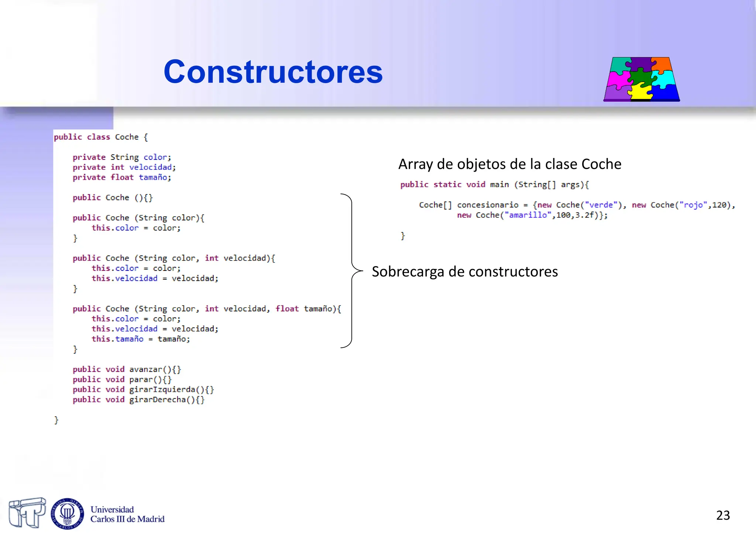
Task: Click the 'Constructores' slide title
Action: (x=273, y=72)
